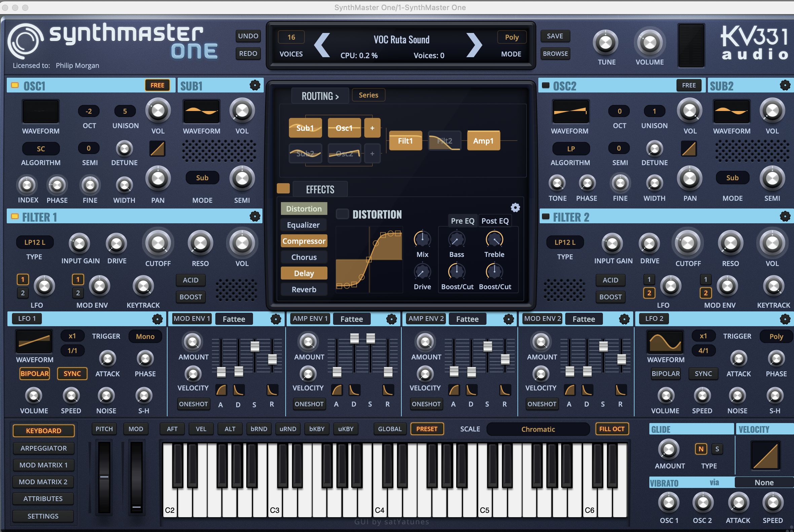Click the SUB1 sine waveform display
The height and width of the screenshot is (532, 794).
[x=201, y=111]
